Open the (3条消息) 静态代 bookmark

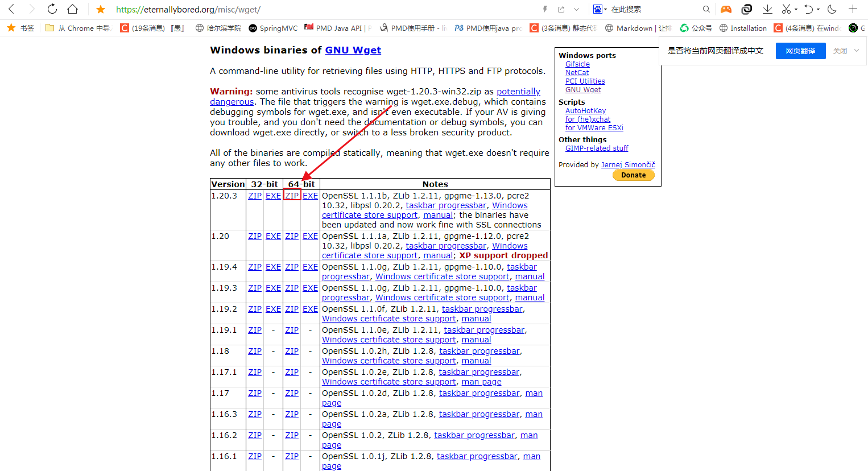(563, 28)
